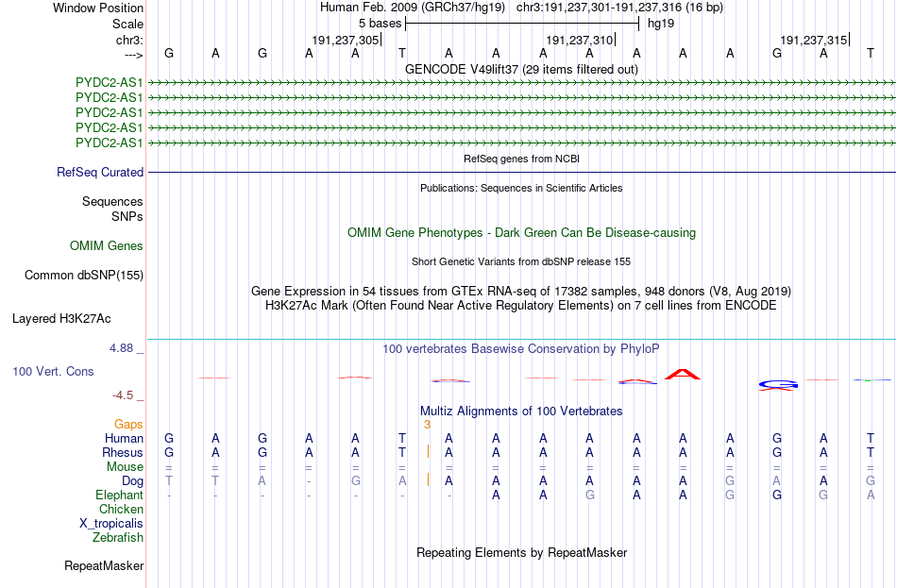Click the black scale bar line
This screenshot has width=897, height=588.
point(522,24)
